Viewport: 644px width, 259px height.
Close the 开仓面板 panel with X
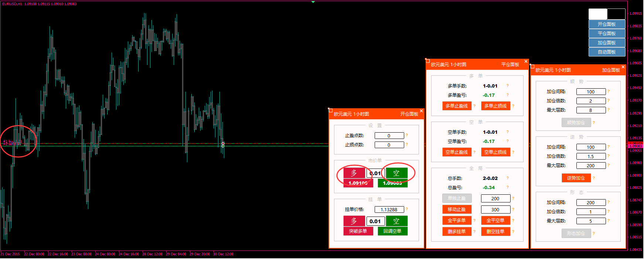tap(421, 111)
